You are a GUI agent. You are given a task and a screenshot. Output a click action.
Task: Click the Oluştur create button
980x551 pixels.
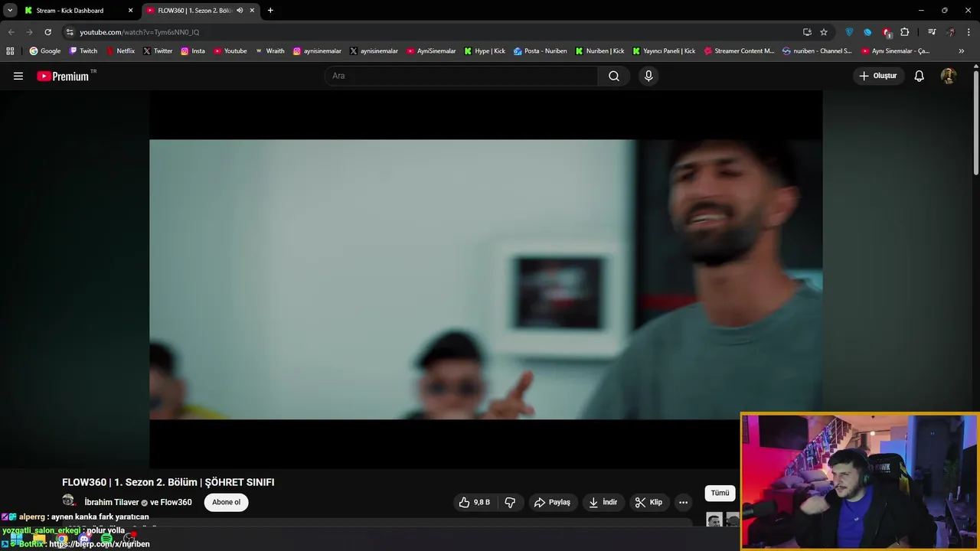click(x=878, y=76)
